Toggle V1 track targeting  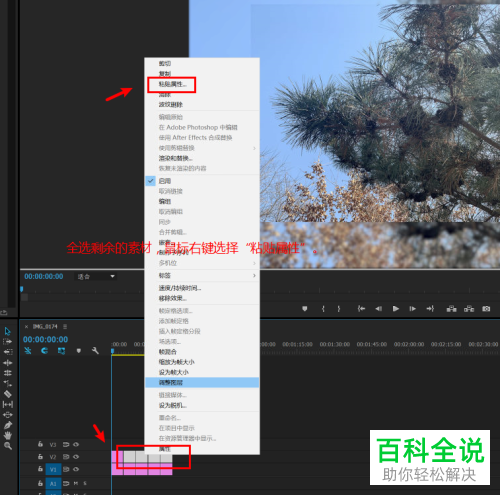53,469
